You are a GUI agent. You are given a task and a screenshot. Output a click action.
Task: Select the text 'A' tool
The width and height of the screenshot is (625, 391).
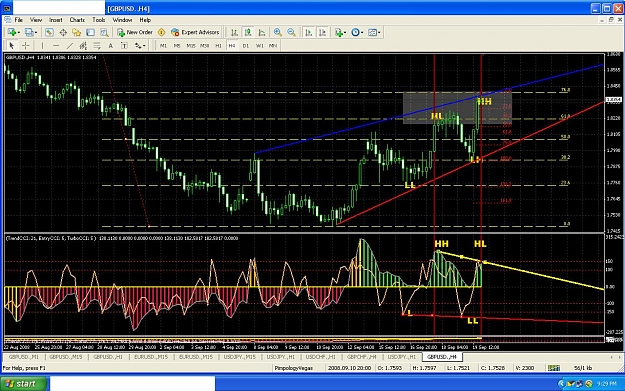point(110,46)
